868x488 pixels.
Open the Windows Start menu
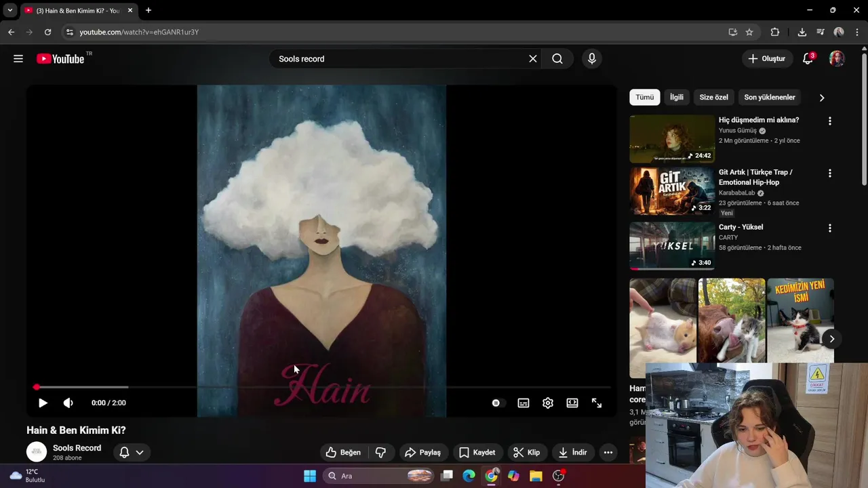[310, 476]
